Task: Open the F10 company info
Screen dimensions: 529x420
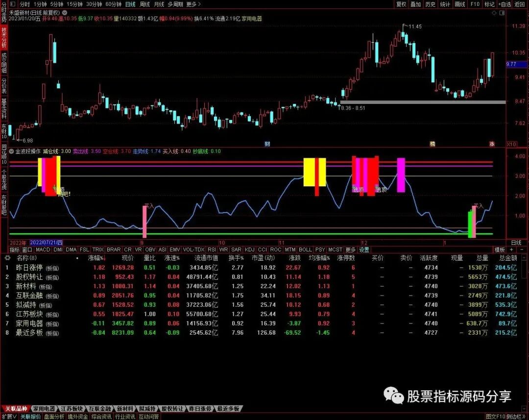Action: pyautogui.click(x=475, y=4)
